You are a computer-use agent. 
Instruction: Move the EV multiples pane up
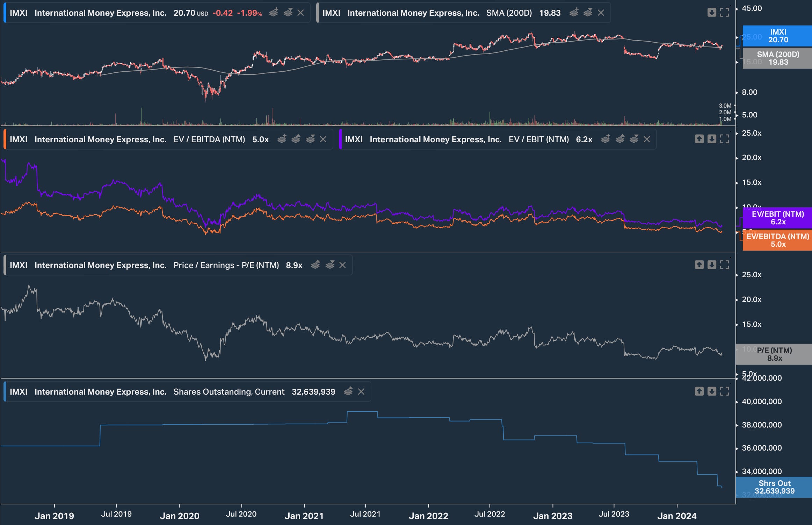(699, 139)
